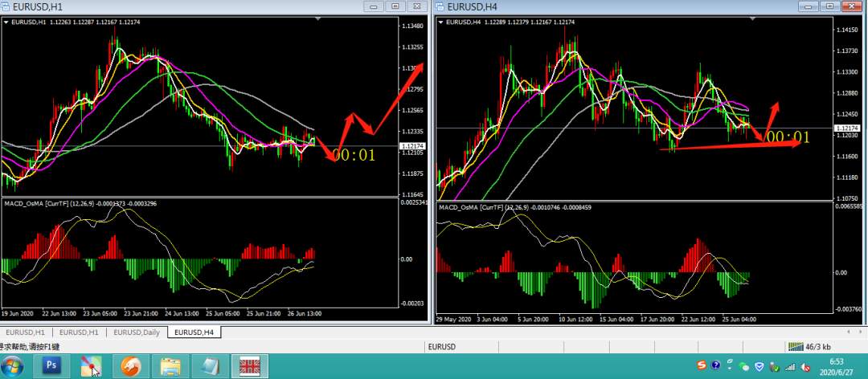The width and height of the screenshot is (868, 379).
Task: Select the chart shift marker in H1 chart
Action: 317,18
